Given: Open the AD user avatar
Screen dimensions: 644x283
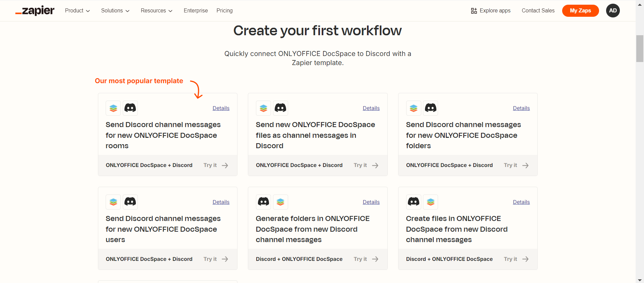Looking at the screenshot, I should click(x=613, y=11).
